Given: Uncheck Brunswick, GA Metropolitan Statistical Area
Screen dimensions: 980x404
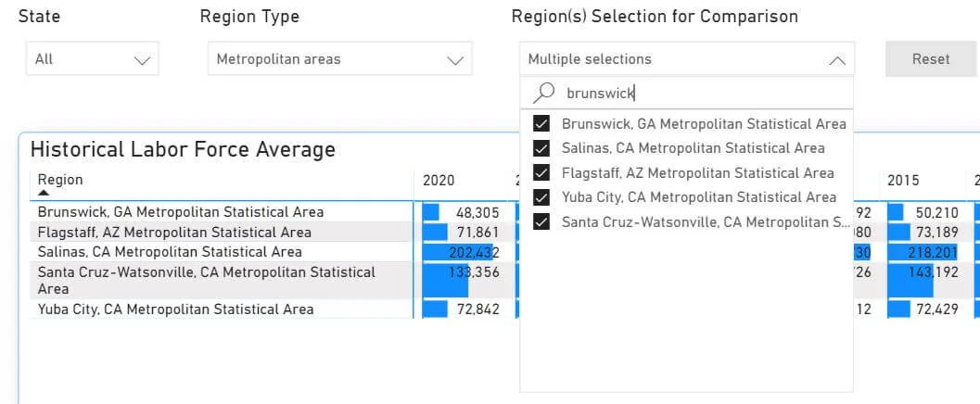Looking at the screenshot, I should tap(541, 124).
